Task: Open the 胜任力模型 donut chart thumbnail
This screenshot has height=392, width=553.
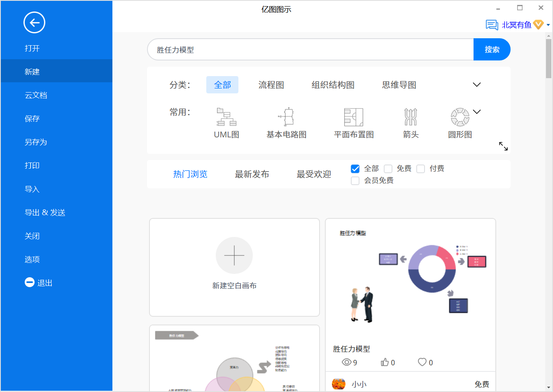Action: [410, 280]
